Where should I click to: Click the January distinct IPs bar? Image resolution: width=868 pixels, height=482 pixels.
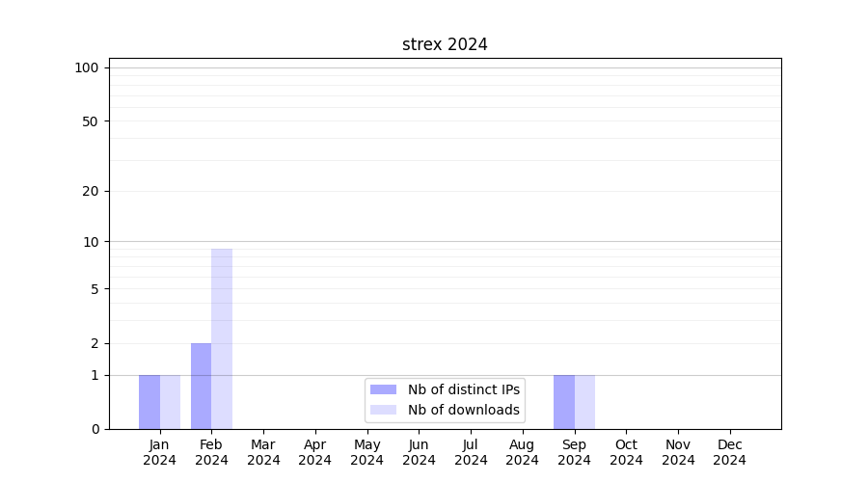click(x=149, y=402)
